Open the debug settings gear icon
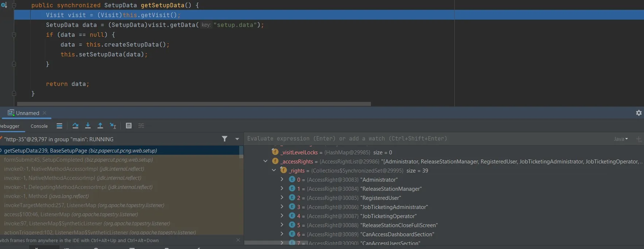Image resolution: width=644 pixels, height=249 pixels. [x=639, y=113]
